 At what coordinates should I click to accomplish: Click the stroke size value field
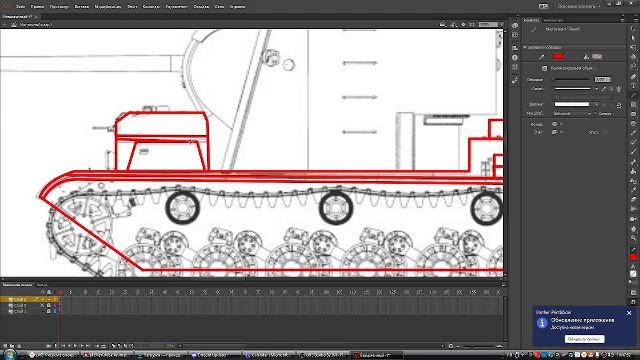(602, 80)
